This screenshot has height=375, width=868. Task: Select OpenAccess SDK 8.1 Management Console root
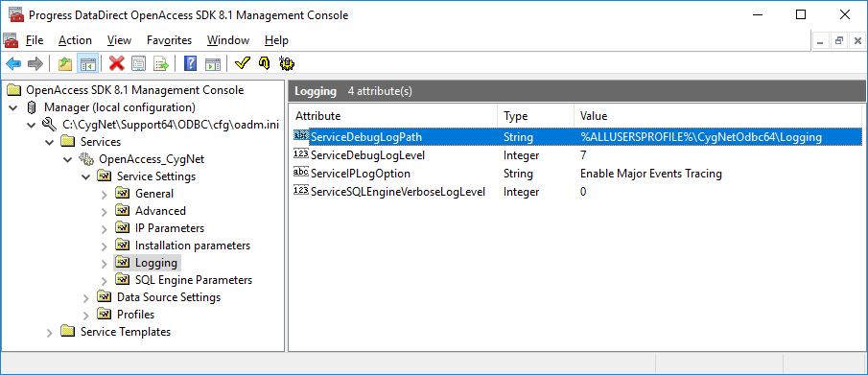tap(134, 90)
